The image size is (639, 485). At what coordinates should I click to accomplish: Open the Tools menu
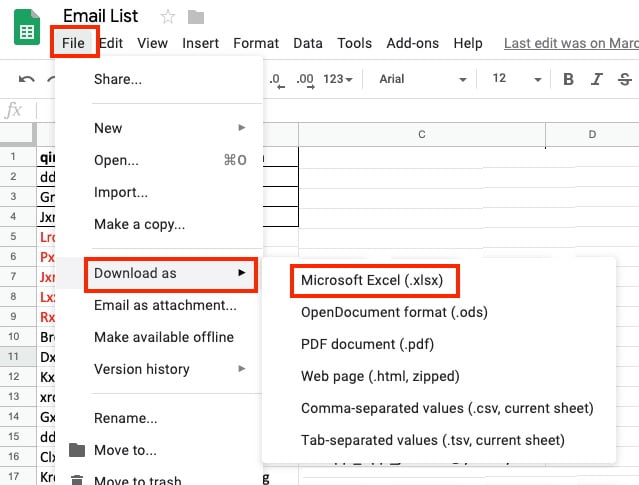(x=355, y=43)
